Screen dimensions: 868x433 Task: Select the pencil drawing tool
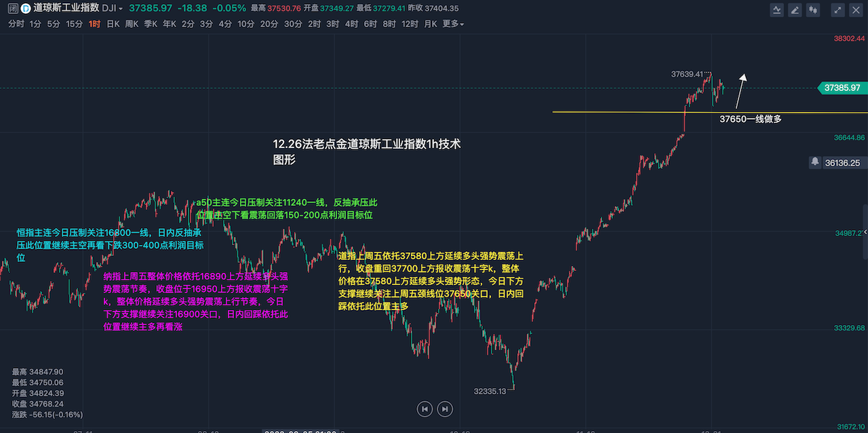795,10
